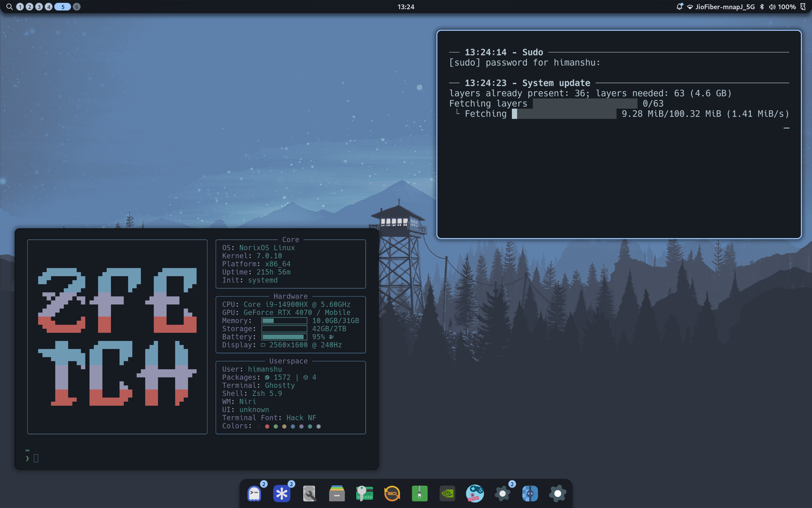Click the "9.28 MiB/100.32 MiB" download text
Viewport: 812px width, 508px height.
pos(671,114)
